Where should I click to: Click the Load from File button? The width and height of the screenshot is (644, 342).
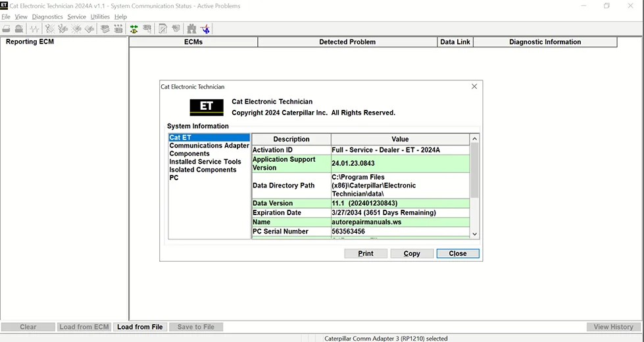139,327
